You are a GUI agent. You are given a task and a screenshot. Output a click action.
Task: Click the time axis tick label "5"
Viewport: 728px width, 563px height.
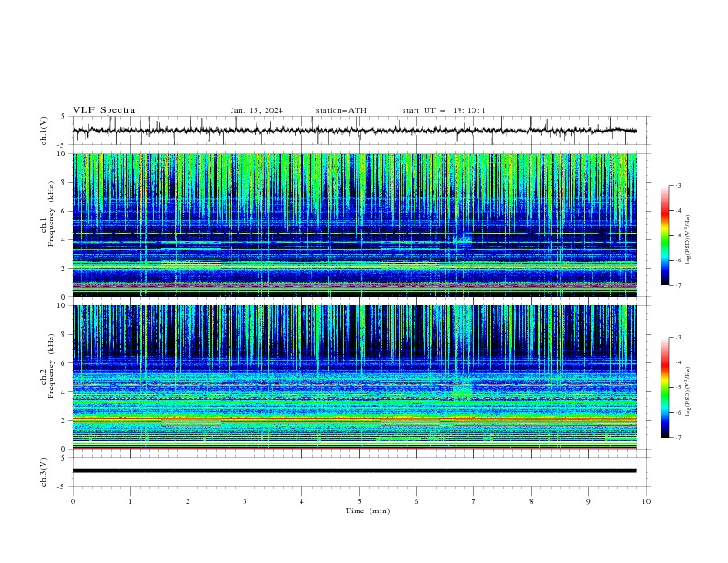pyautogui.click(x=359, y=501)
